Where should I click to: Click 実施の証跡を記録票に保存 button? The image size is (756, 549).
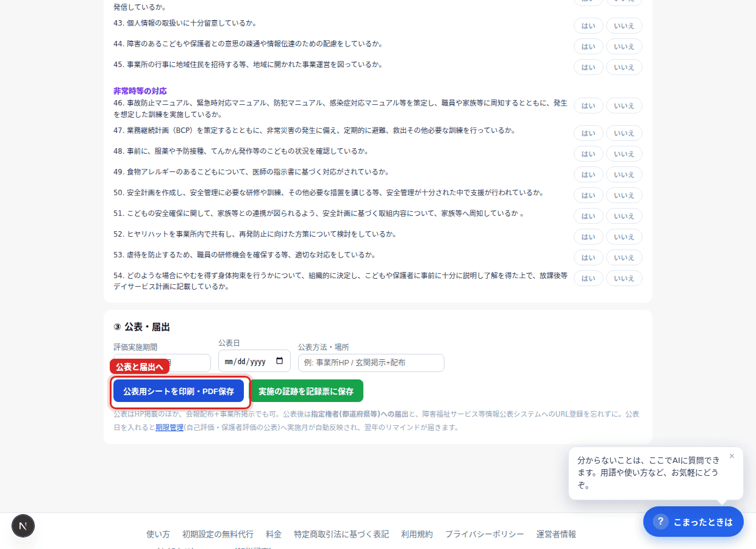[306, 391]
